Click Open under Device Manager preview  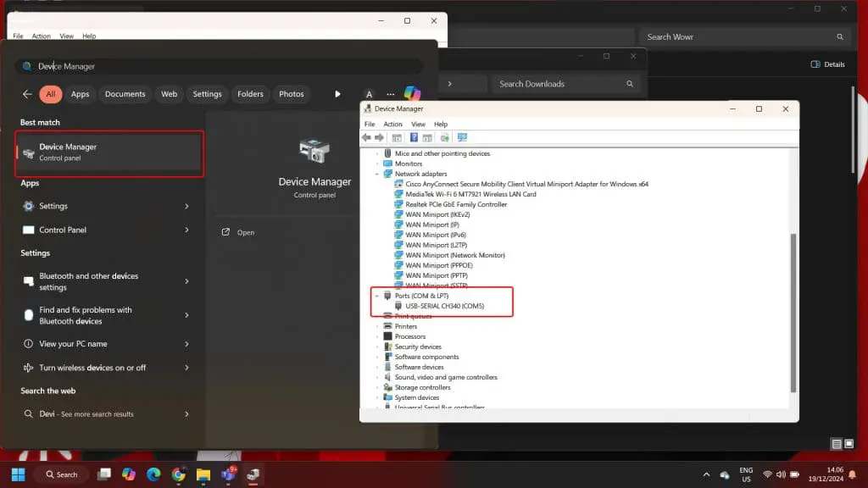click(x=245, y=232)
